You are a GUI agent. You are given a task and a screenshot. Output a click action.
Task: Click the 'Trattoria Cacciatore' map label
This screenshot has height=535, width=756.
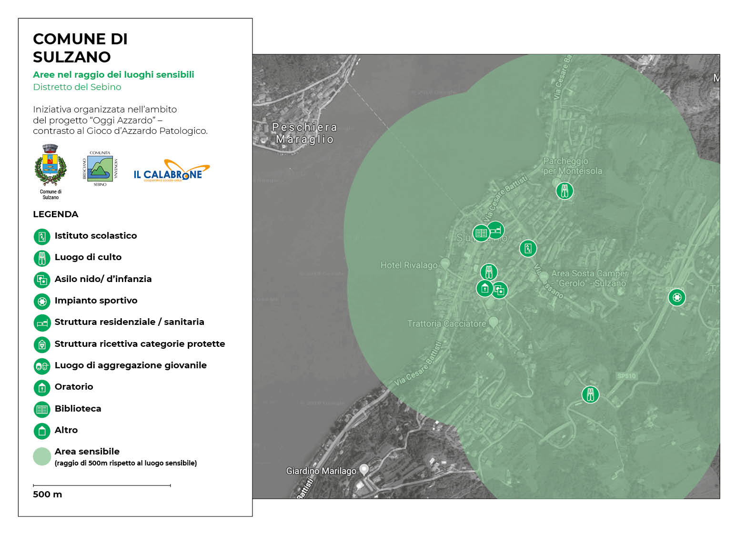(447, 324)
